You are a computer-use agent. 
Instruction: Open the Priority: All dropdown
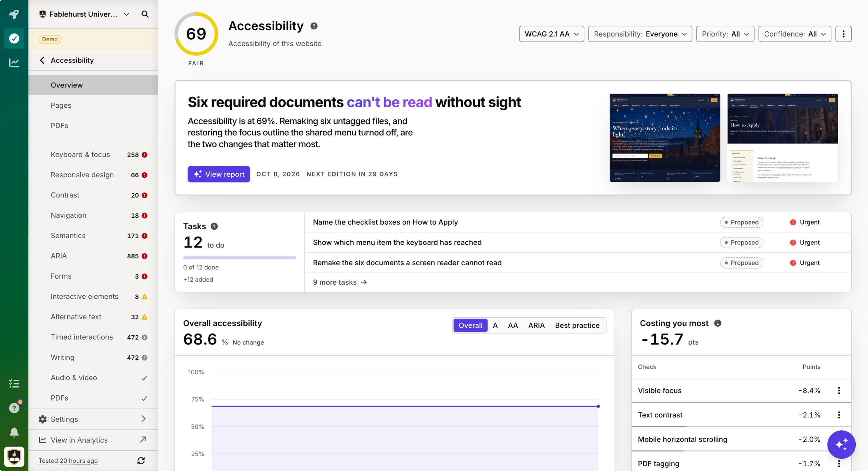(725, 34)
